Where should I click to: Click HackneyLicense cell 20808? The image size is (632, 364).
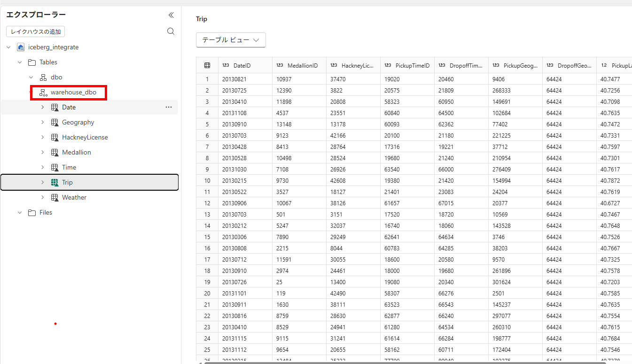point(353,101)
